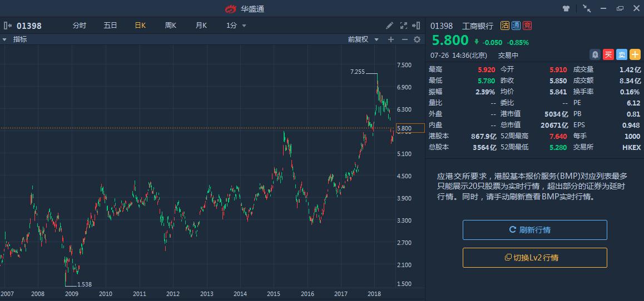The image size is (644, 301).
Task: Open the 前复权 adjustment dropdown
Action: pos(364,39)
